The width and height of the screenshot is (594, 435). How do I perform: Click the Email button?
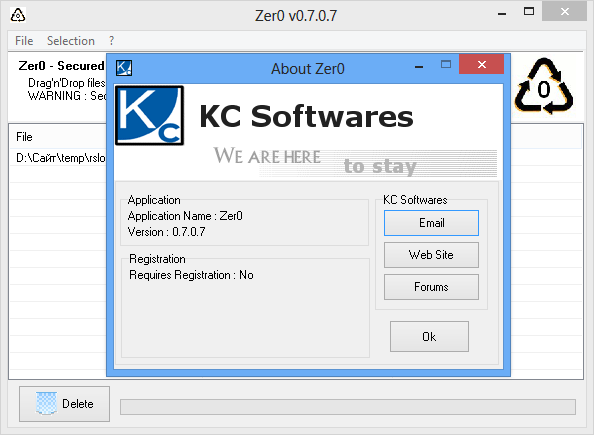[x=431, y=223]
